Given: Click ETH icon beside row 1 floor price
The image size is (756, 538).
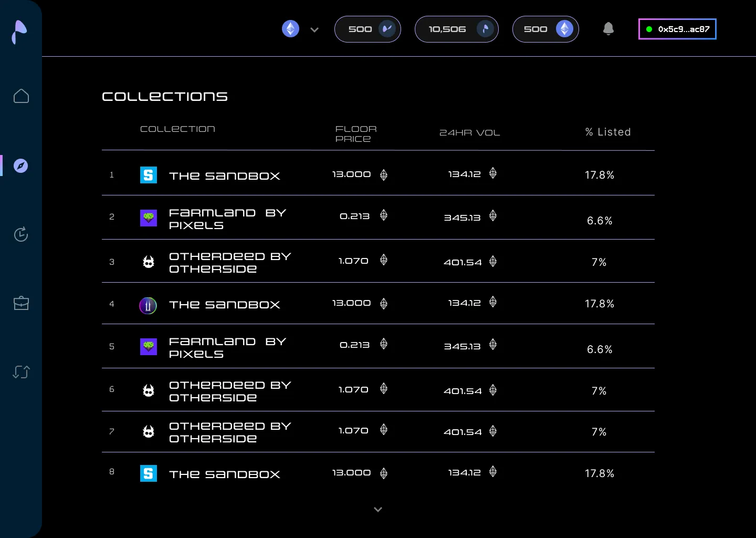Looking at the screenshot, I should coord(384,175).
